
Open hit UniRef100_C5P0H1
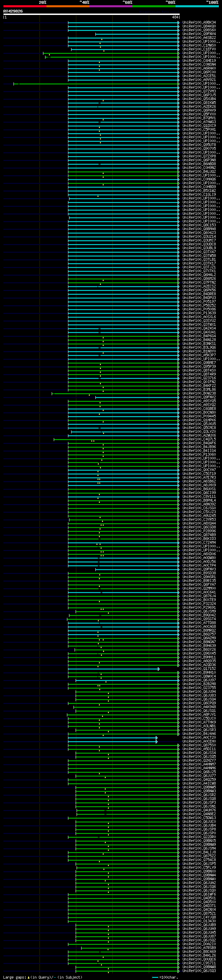coord(199,129)
